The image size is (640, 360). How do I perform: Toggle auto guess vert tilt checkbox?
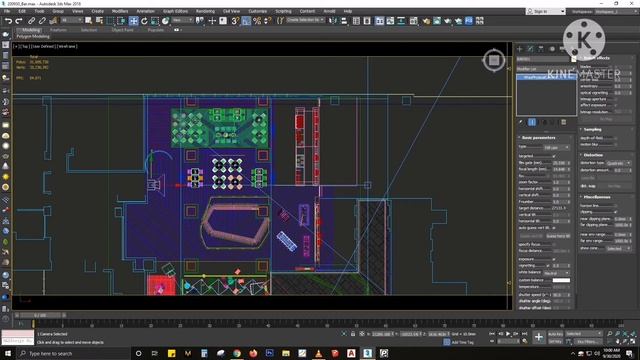coord(554,228)
